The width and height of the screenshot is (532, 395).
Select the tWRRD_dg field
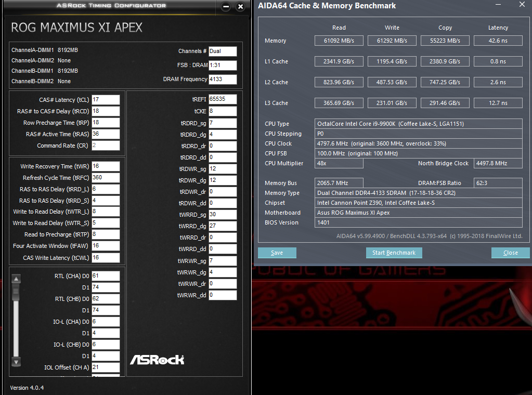coord(223,226)
